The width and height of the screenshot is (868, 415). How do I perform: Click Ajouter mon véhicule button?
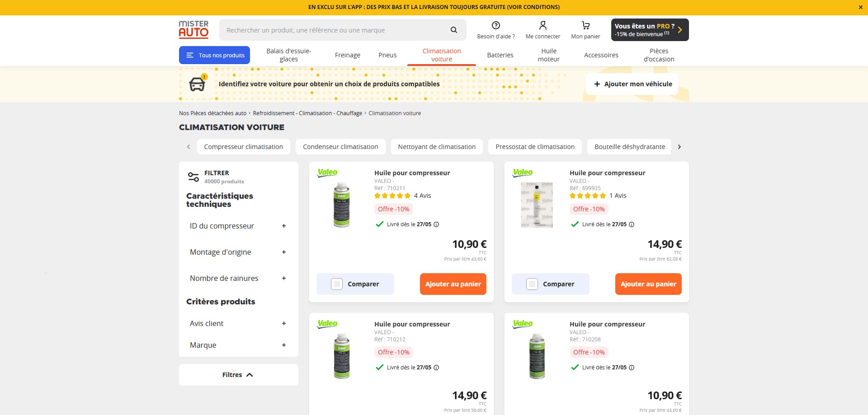pyautogui.click(x=632, y=84)
